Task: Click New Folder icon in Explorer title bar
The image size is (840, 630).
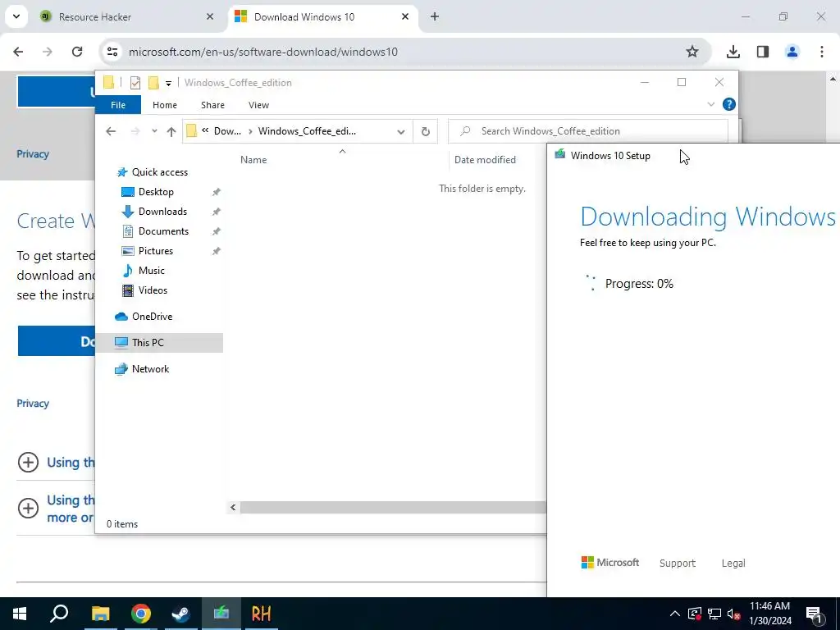Action: [153, 83]
